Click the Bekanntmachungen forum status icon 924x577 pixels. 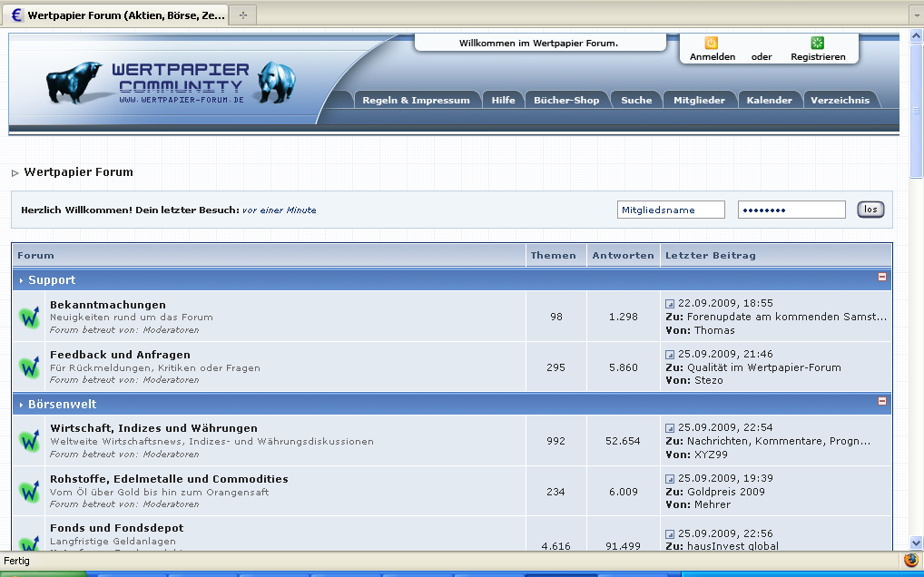(29, 317)
